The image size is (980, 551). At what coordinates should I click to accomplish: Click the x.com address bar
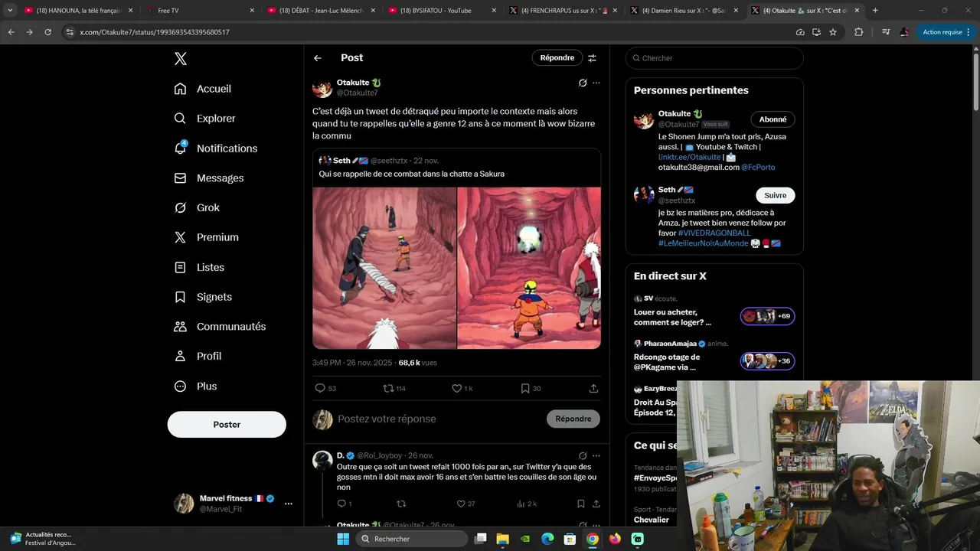tap(429, 32)
